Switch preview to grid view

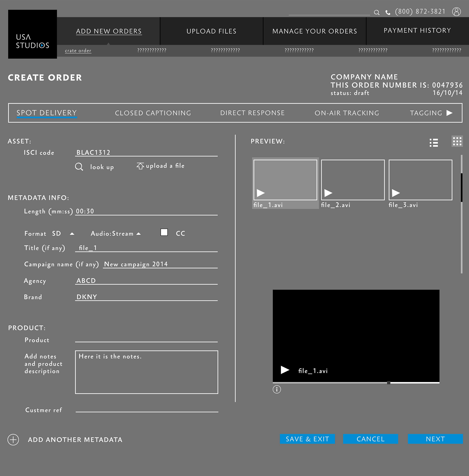457,141
